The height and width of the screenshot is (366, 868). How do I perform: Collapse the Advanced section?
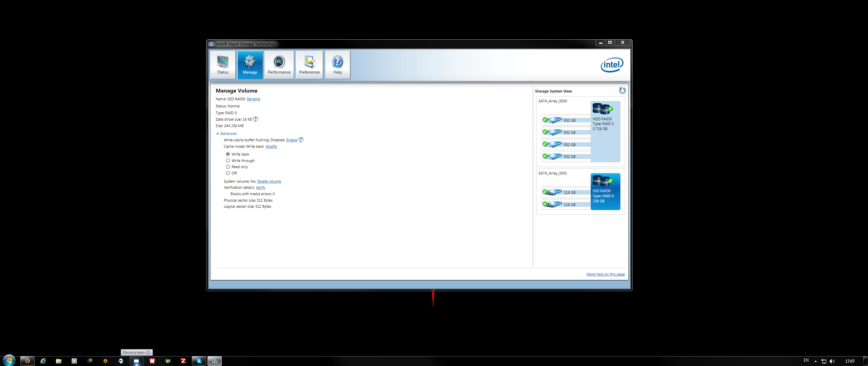click(x=226, y=134)
